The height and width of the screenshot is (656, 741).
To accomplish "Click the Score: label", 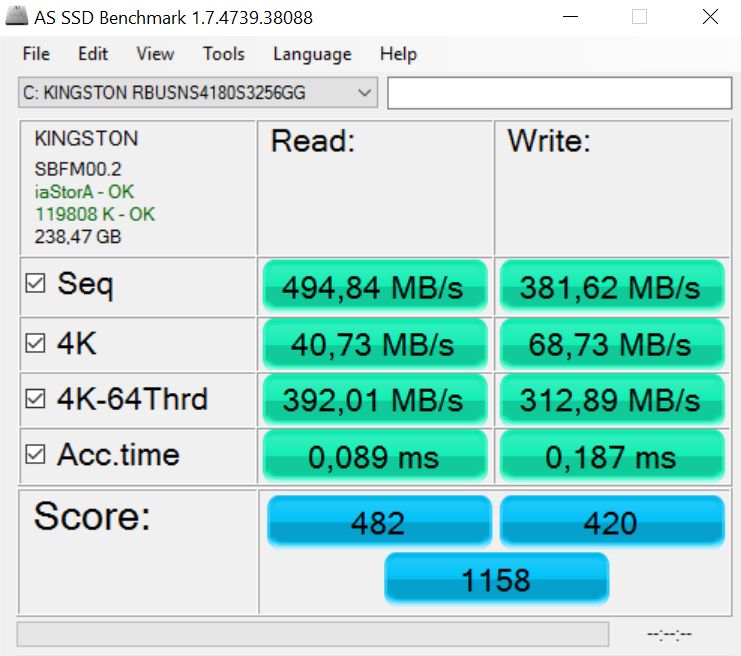I will 92,516.
